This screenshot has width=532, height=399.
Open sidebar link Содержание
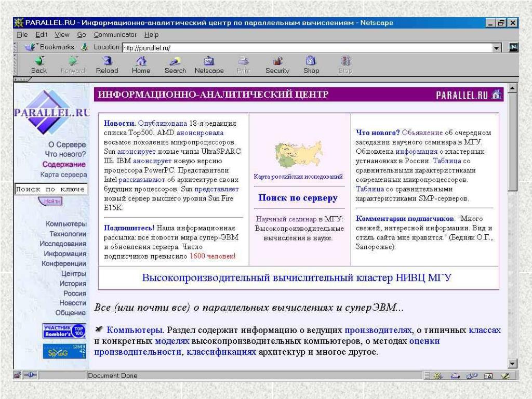point(64,164)
